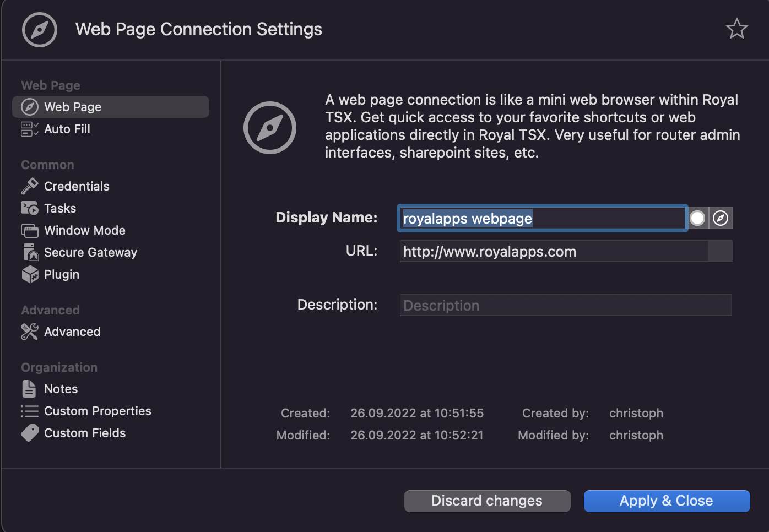The height and width of the screenshot is (532, 769).
Task: Open the Custom Fields section
Action: click(85, 433)
